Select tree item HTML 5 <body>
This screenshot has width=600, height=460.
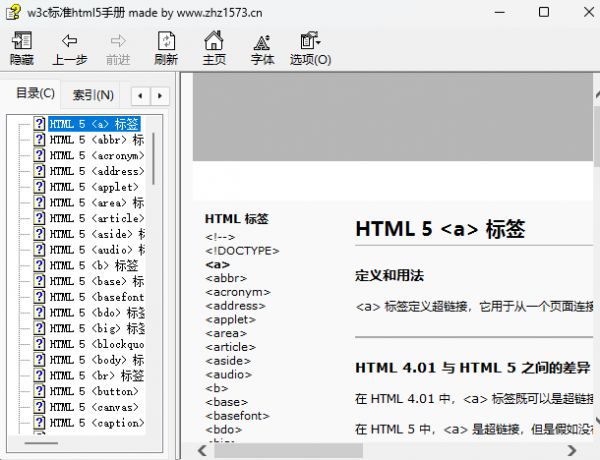coord(97,359)
